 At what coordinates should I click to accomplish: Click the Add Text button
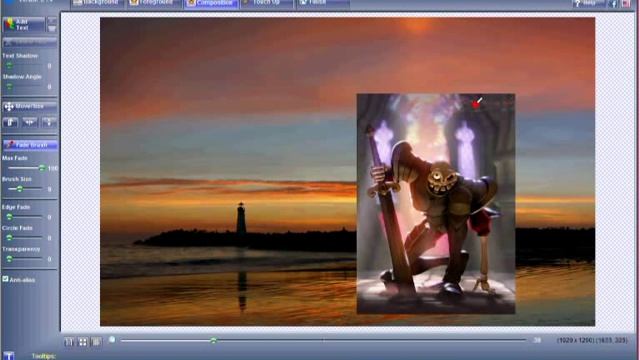coord(24,24)
